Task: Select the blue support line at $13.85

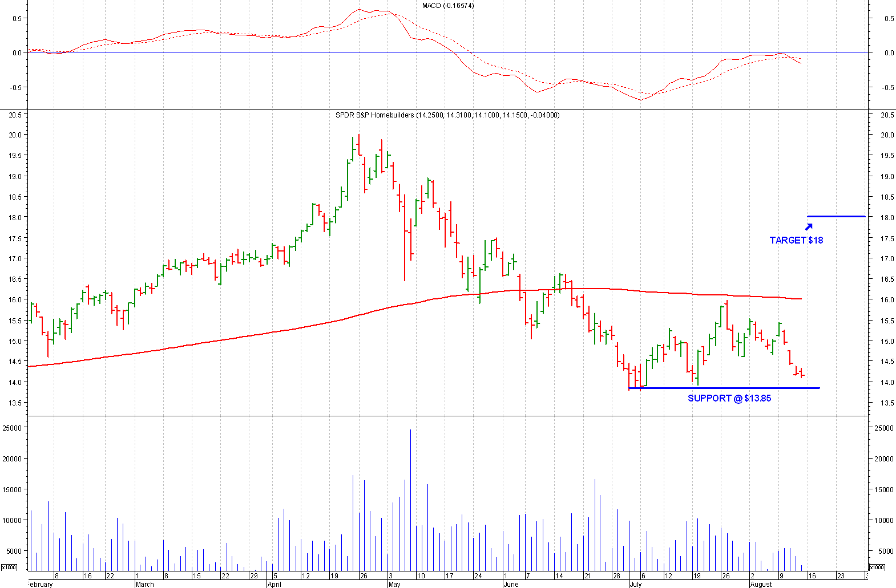Action: tap(724, 388)
